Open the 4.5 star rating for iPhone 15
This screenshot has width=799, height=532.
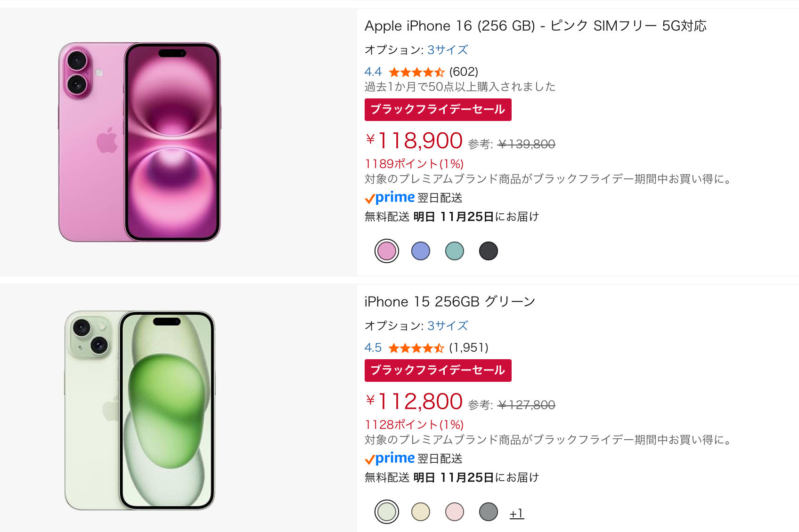[x=416, y=348]
